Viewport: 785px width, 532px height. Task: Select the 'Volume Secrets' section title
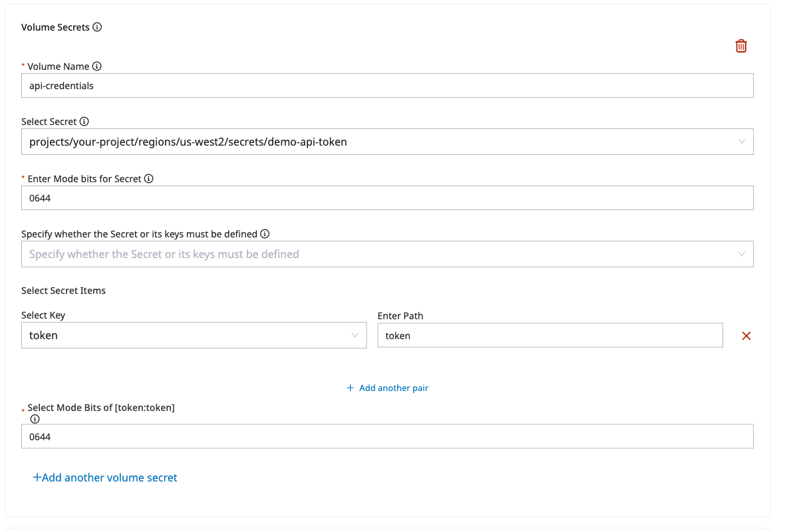click(x=55, y=27)
